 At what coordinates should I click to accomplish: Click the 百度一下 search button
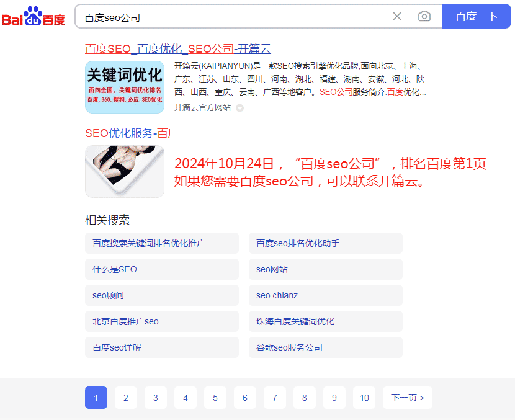(476, 16)
